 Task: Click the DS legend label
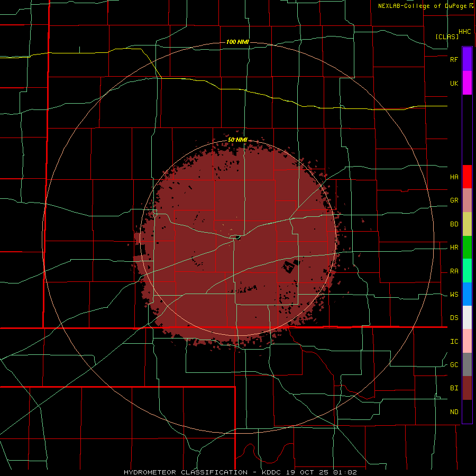tap(454, 318)
